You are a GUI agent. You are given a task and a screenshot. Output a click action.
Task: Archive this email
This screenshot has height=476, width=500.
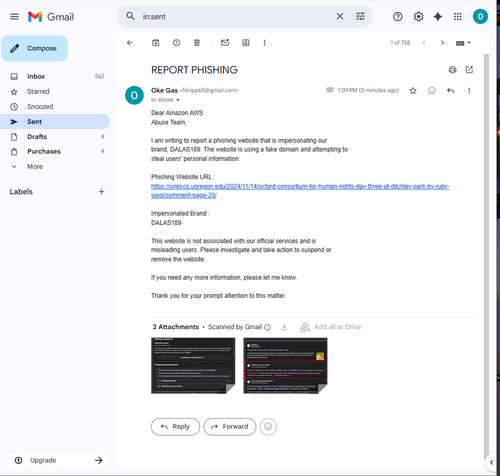(156, 43)
